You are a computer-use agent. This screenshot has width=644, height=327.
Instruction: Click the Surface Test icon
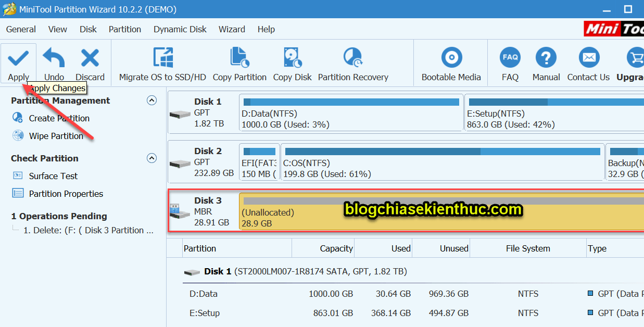tap(18, 176)
